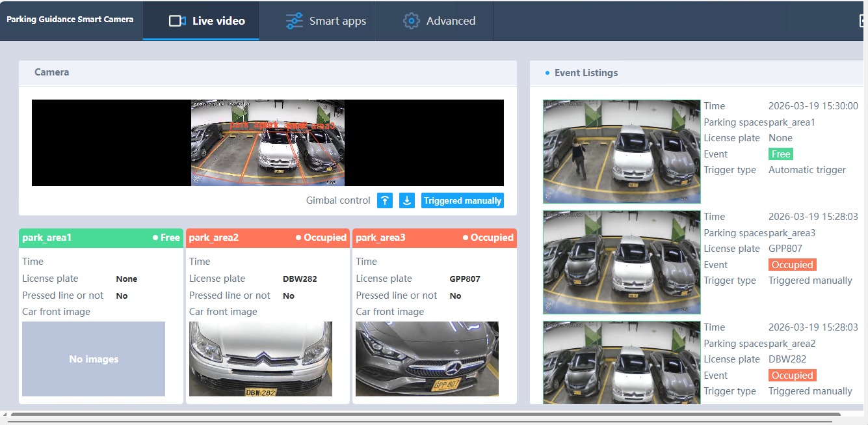Select the Live video tab

click(207, 21)
